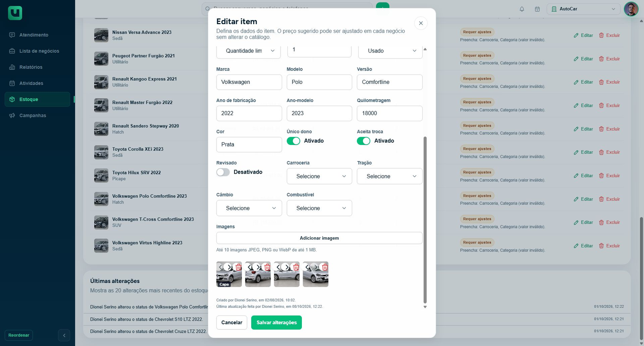This screenshot has width=644, height=346.
Task: Click the Reordenar button in the sidebar
Action: (19, 335)
